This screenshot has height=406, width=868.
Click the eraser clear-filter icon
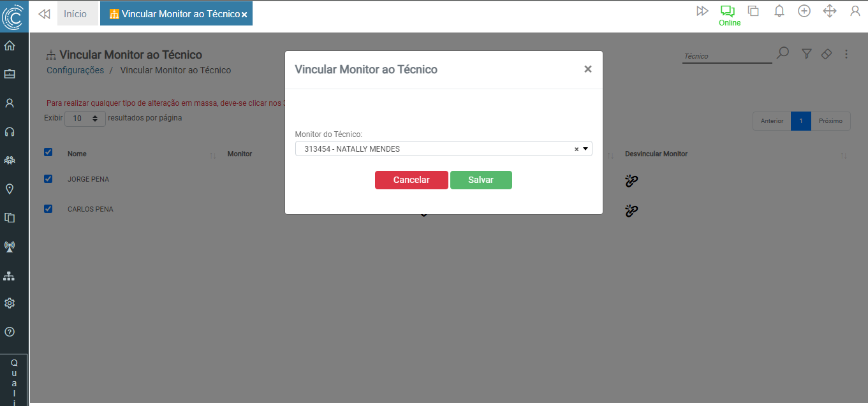tap(827, 54)
